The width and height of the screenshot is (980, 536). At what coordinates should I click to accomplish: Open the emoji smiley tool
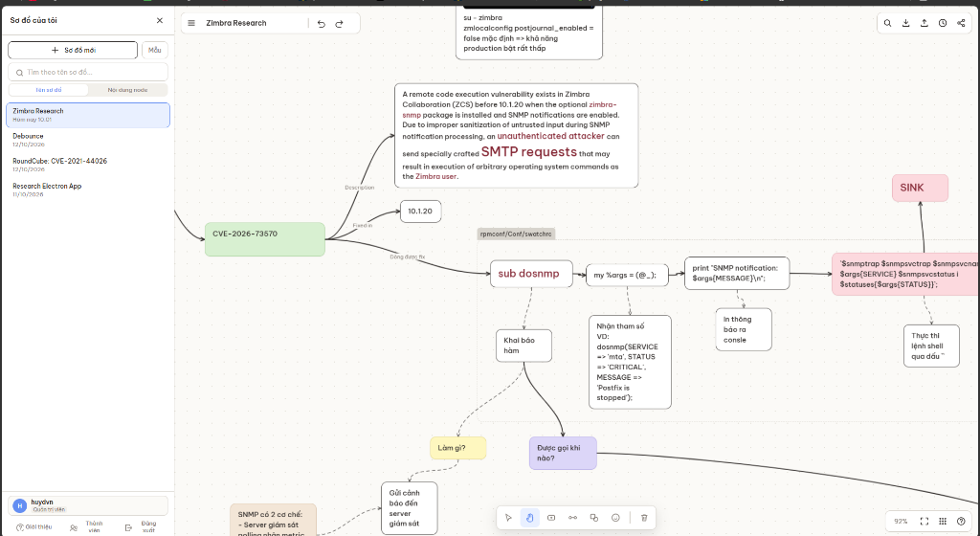(x=615, y=517)
